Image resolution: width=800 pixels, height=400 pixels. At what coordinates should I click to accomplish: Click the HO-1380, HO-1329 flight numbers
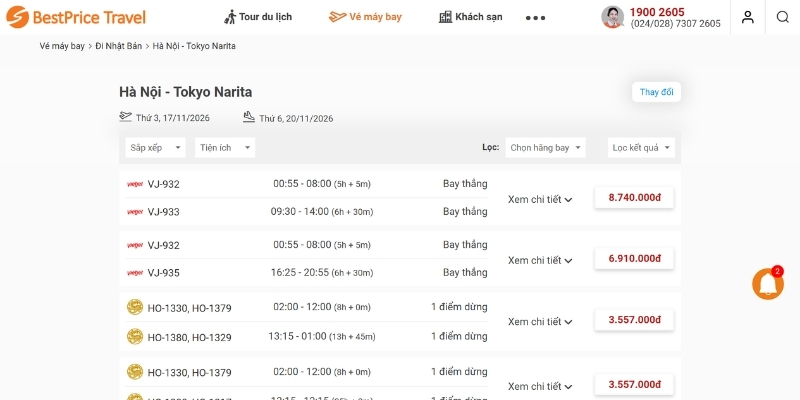tap(189, 337)
